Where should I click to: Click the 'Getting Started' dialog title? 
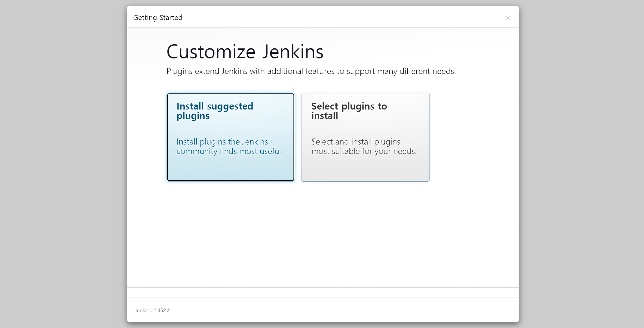pyautogui.click(x=158, y=18)
